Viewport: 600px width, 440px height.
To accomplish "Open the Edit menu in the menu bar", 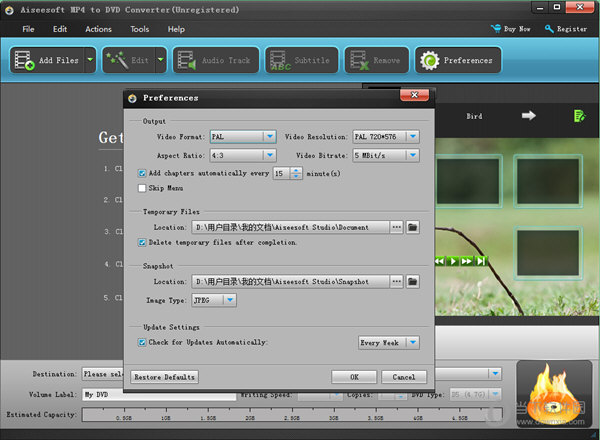I will [x=60, y=29].
